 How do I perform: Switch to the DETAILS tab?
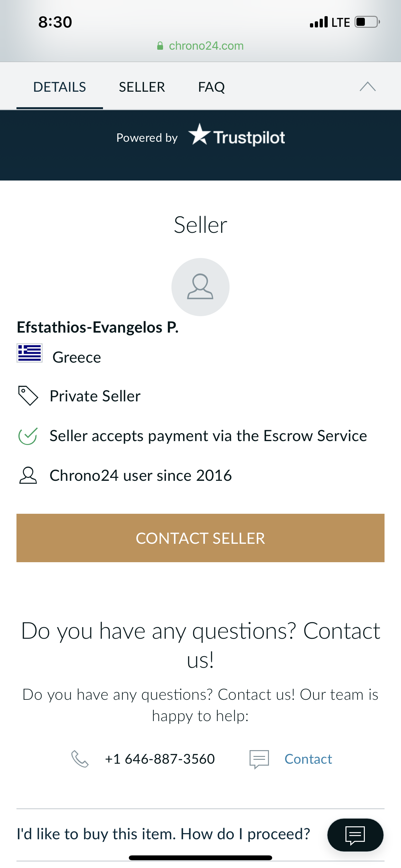coord(60,87)
